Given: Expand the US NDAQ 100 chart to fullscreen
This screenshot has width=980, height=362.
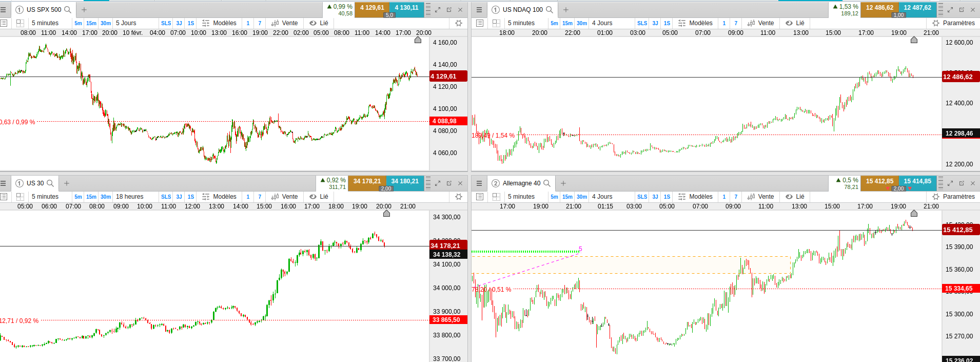Looking at the screenshot, I should coord(950,10).
